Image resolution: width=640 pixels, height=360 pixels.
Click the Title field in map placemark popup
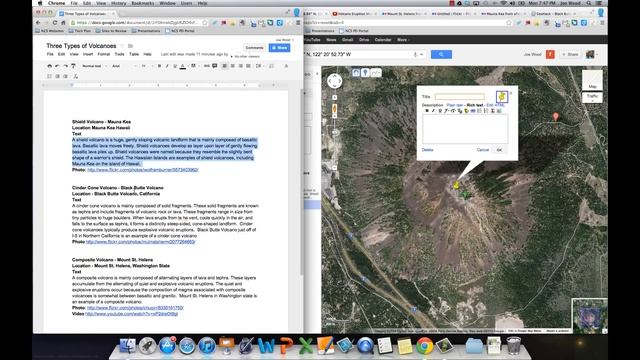point(460,97)
